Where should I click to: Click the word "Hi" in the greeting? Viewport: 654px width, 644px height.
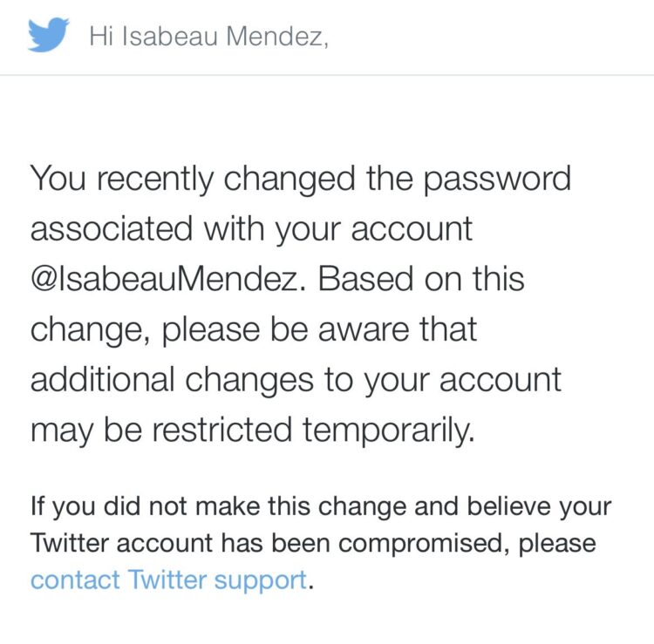coord(101,37)
